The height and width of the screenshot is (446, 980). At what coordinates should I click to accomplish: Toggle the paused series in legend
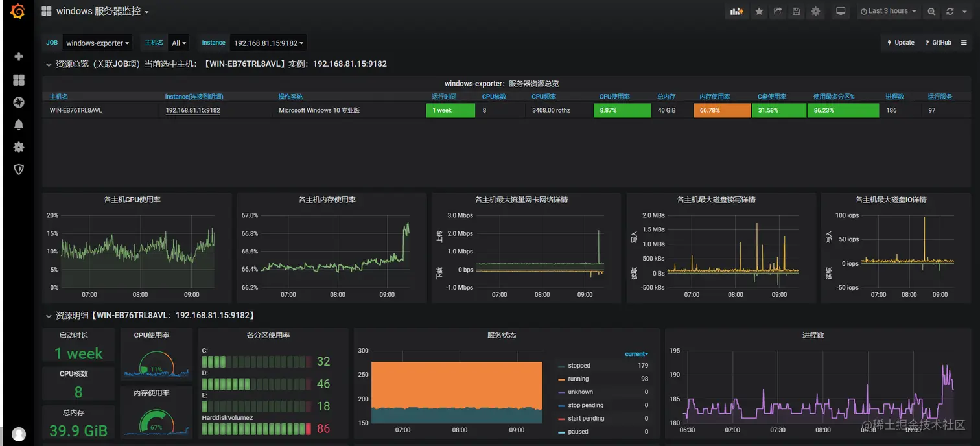click(578, 432)
